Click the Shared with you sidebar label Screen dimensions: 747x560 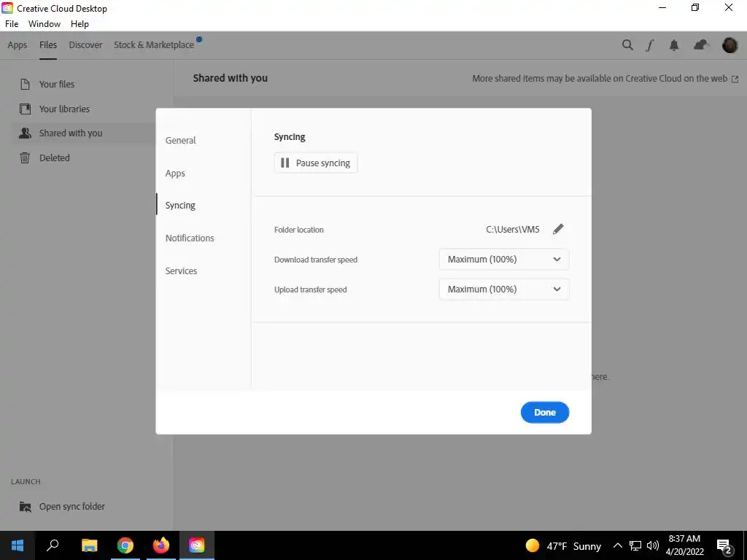pyautogui.click(x=71, y=133)
